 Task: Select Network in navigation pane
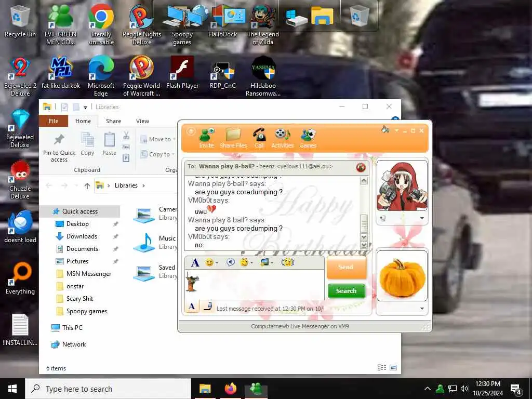[x=74, y=344]
